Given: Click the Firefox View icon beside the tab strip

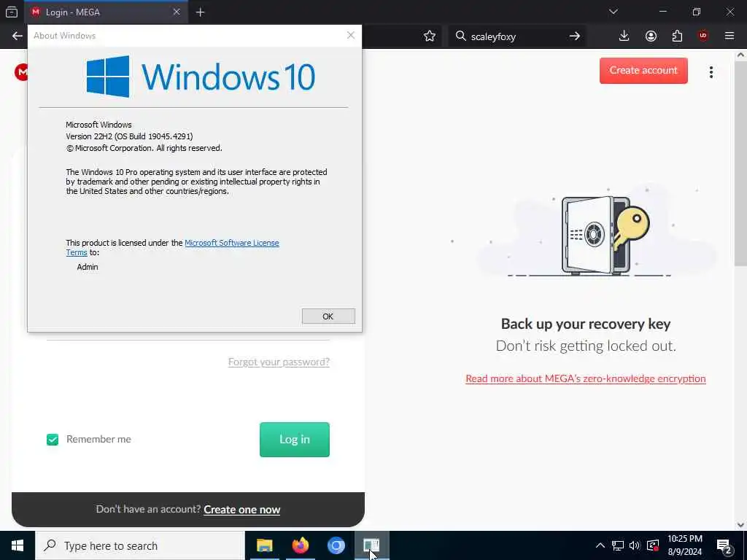Looking at the screenshot, I should tap(12, 12).
